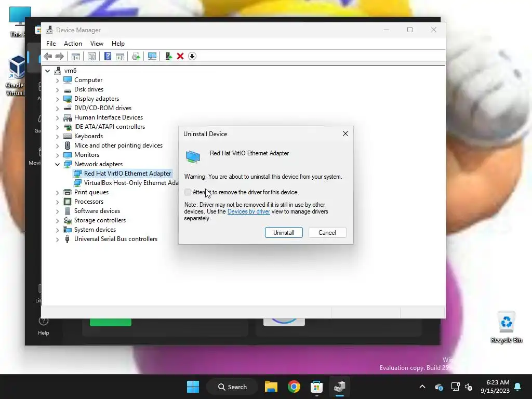Click the Display adapters category icon
532x399 pixels.
(68, 99)
